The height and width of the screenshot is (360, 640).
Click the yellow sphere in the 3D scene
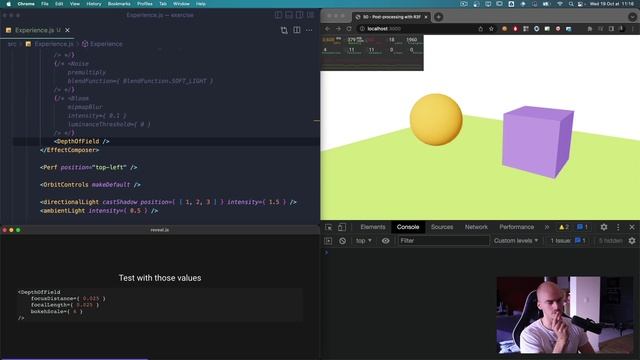(436, 120)
